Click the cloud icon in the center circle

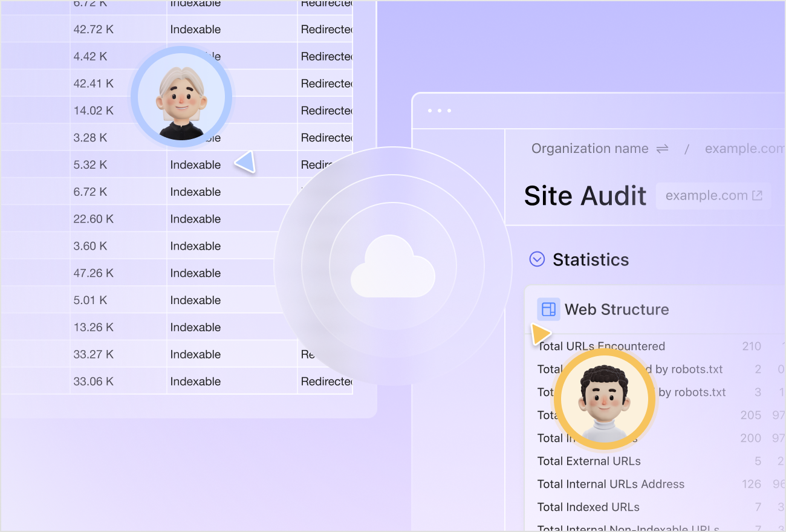(393, 266)
